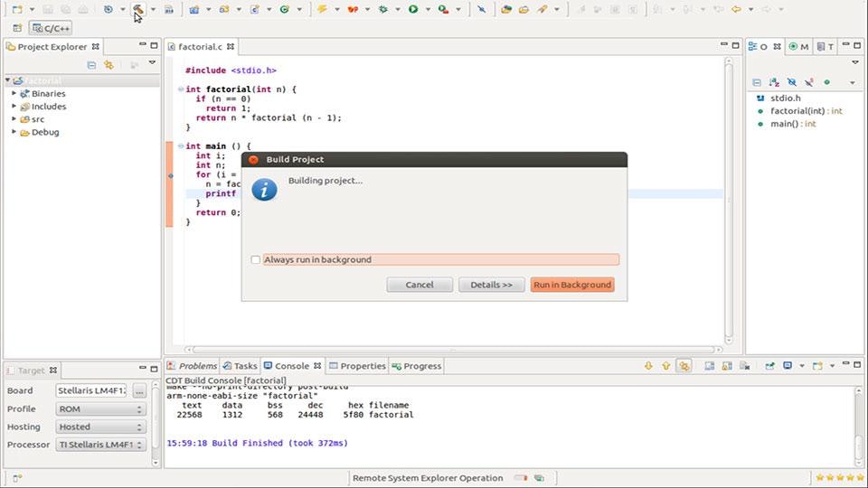Click the Outline sort alphabetically icon
This screenshot has height=488, width=868.
774,82
